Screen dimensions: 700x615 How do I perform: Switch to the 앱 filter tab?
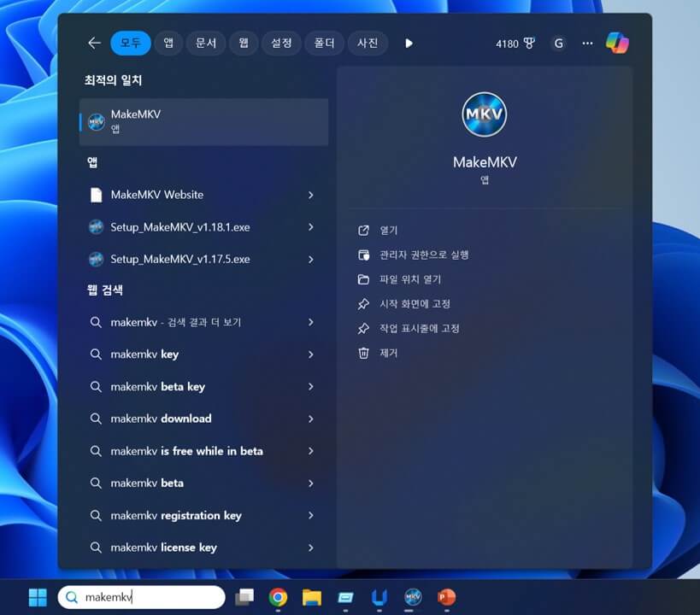[168, 44]
